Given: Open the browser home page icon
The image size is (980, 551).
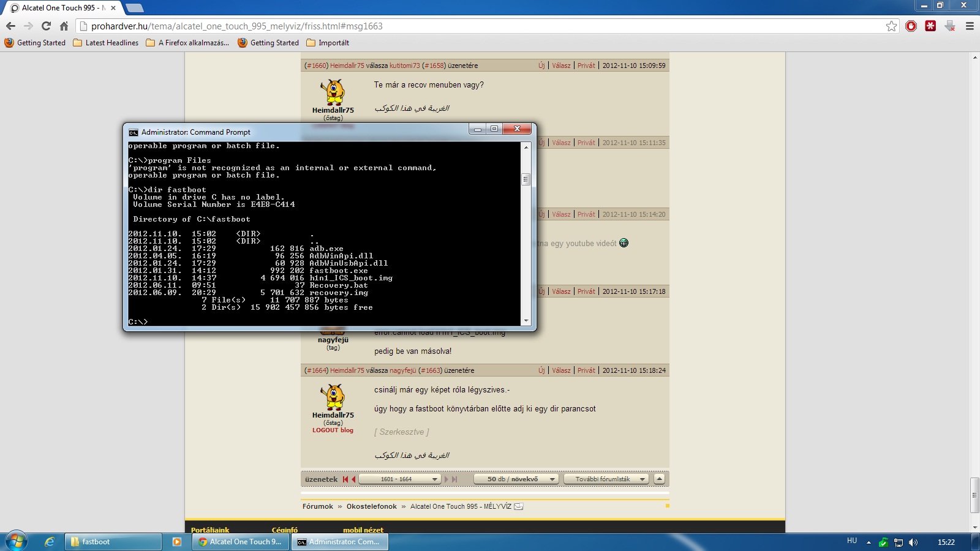Looking at the screenshot, I should tap(64, 26).
